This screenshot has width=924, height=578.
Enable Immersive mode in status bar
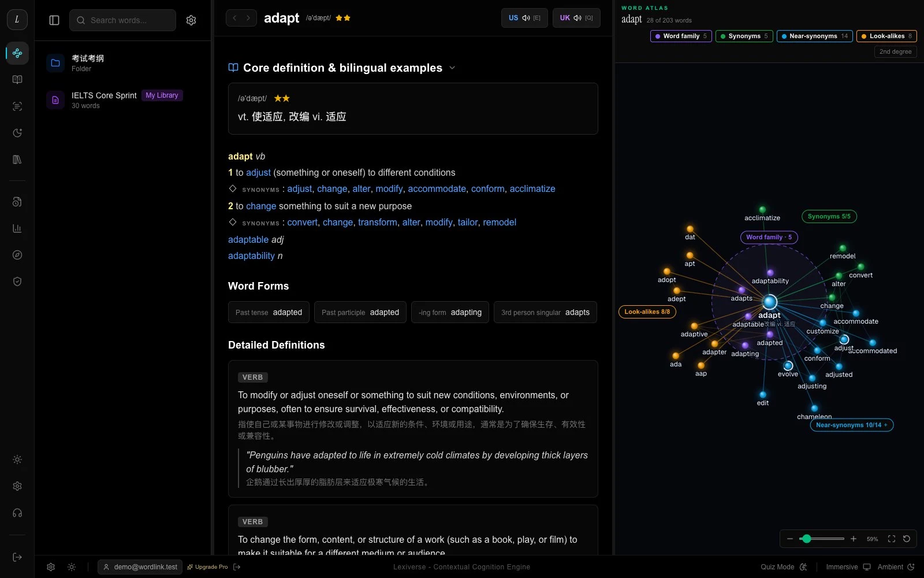(848, 567)
